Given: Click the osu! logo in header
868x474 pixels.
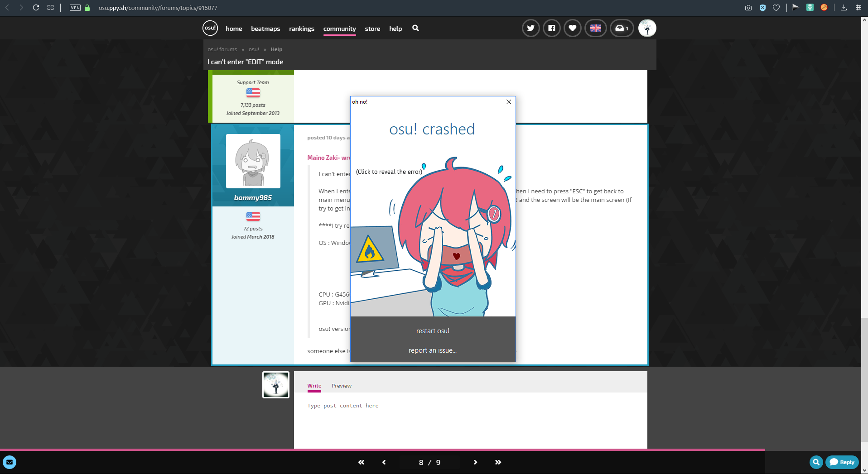Looking at the screenshot, I should pos(210,28).
